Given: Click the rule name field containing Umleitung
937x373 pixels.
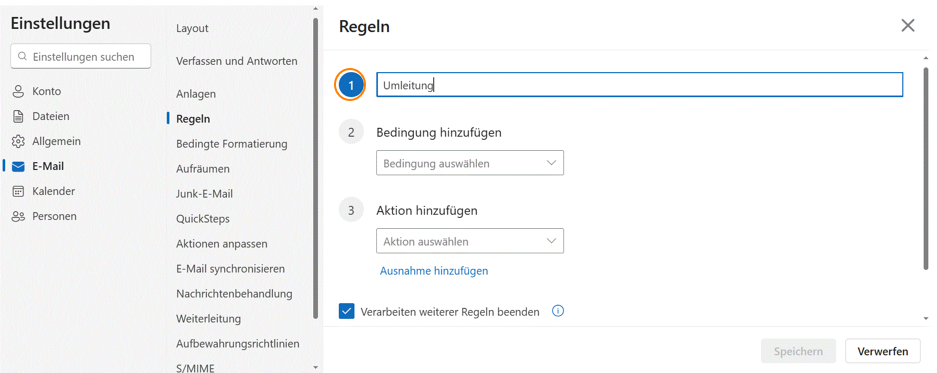Looking at the screenshot, I should [639, 85].
